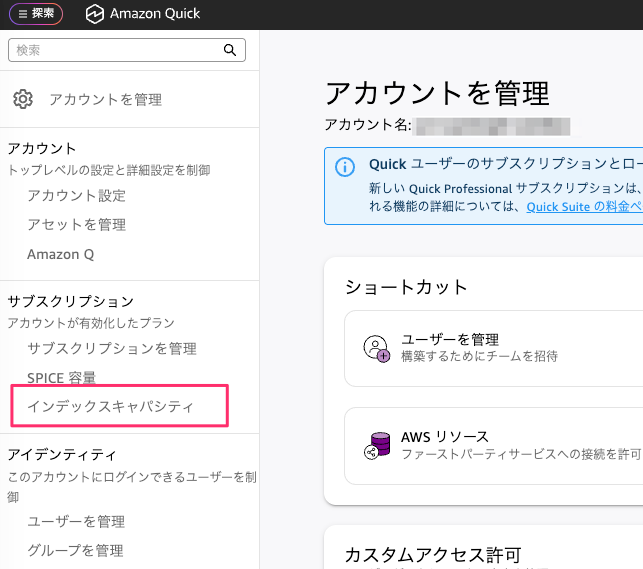Click トップレベルの設定と詳細設定を制御 description text
Screen dimensions: 643x569
[109, 170]
